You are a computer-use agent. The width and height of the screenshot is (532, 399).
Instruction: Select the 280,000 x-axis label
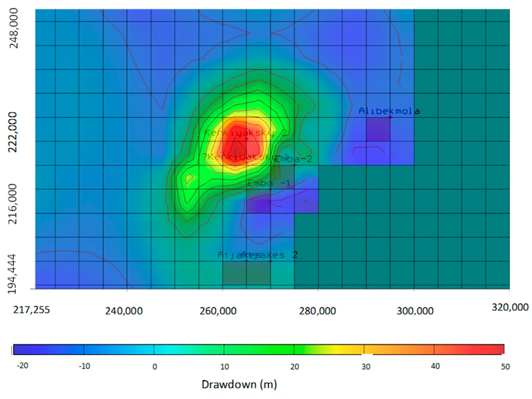(x=317, y=311)
